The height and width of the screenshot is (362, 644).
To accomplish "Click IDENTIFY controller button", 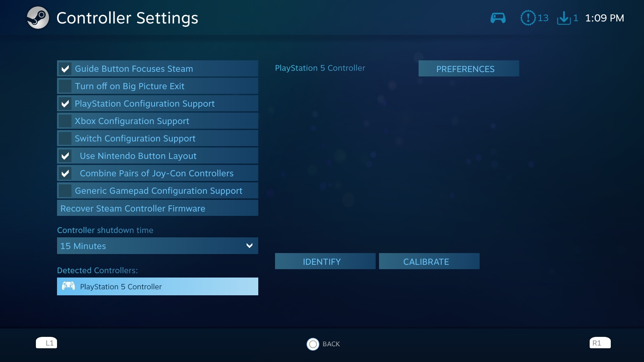I will point(322,261).
